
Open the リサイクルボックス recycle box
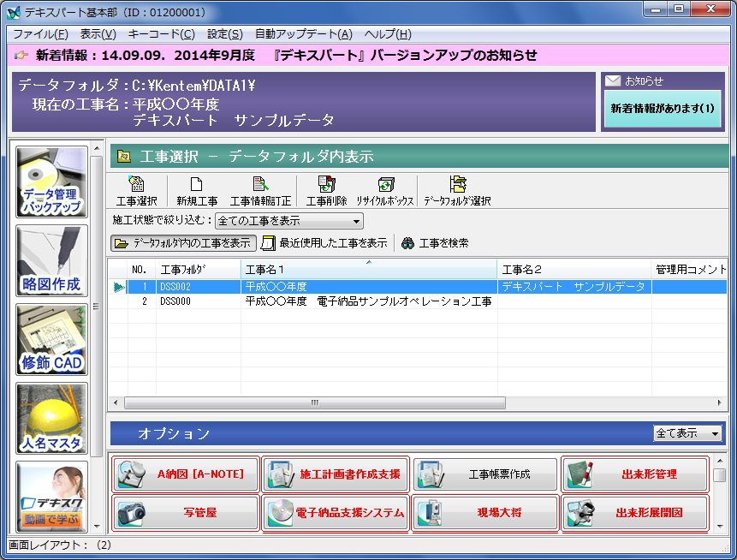385,190
